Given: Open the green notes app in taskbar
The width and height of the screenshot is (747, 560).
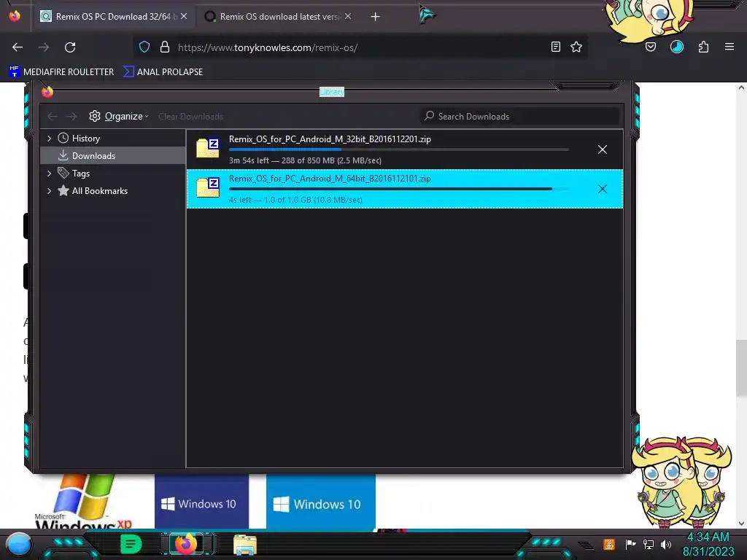Looking at the screenshot, I should click(131, 544).
